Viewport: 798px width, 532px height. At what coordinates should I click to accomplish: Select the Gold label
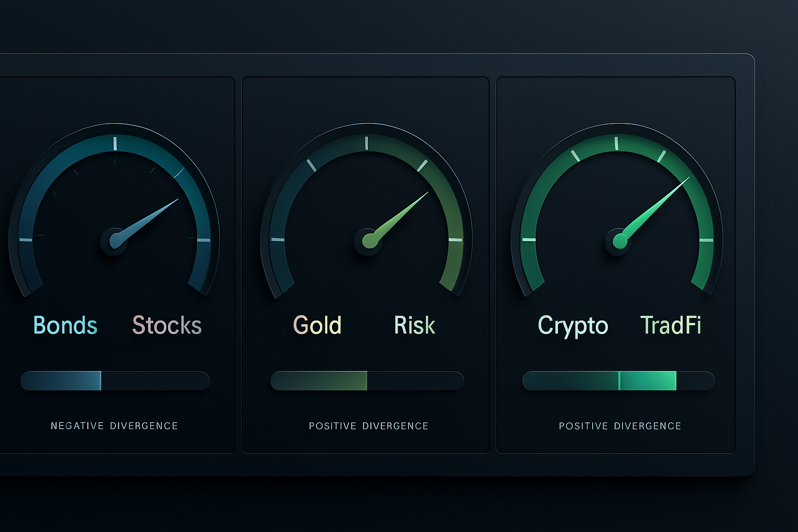tap(317, 326)
